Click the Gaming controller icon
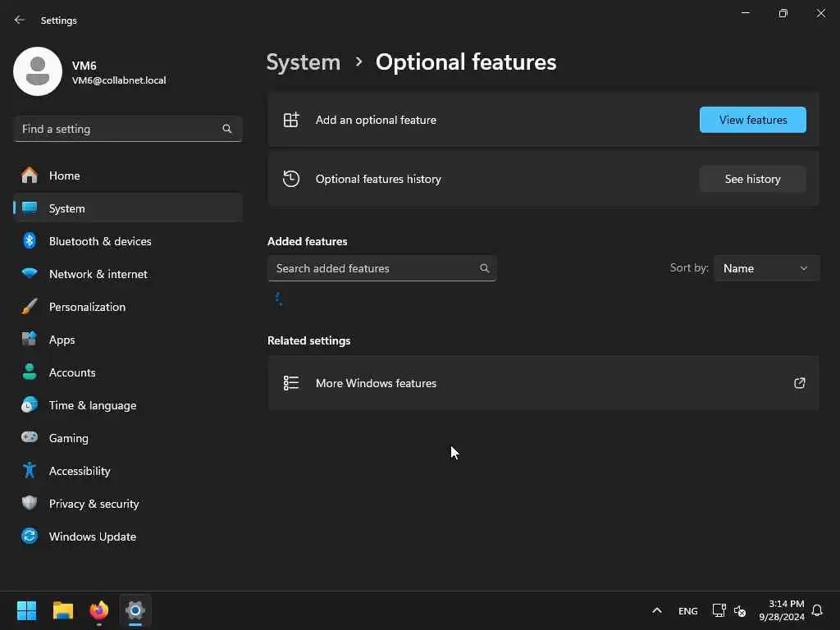The height and width of the screenshot is (630, 840). (30, 437)
